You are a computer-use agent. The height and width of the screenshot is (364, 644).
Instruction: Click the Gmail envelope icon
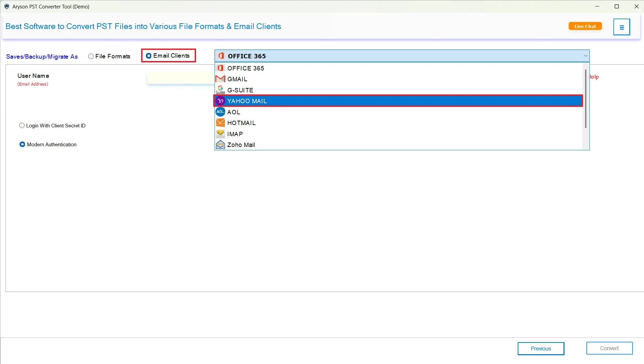220,79
